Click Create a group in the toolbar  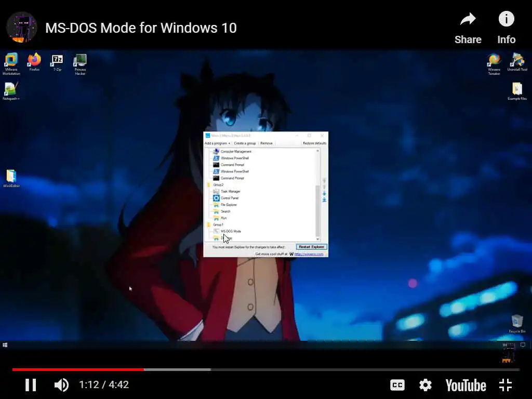click(x=245, y=143)
